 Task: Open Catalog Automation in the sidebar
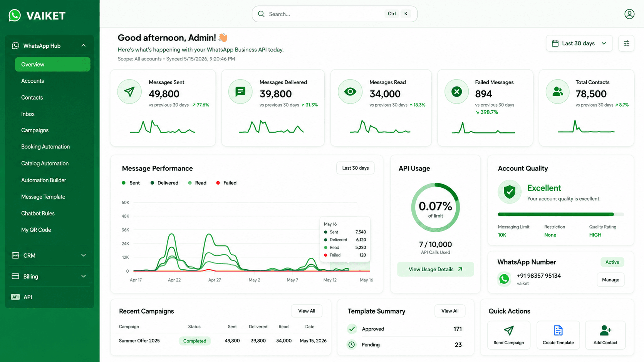[x=45, y=163]
